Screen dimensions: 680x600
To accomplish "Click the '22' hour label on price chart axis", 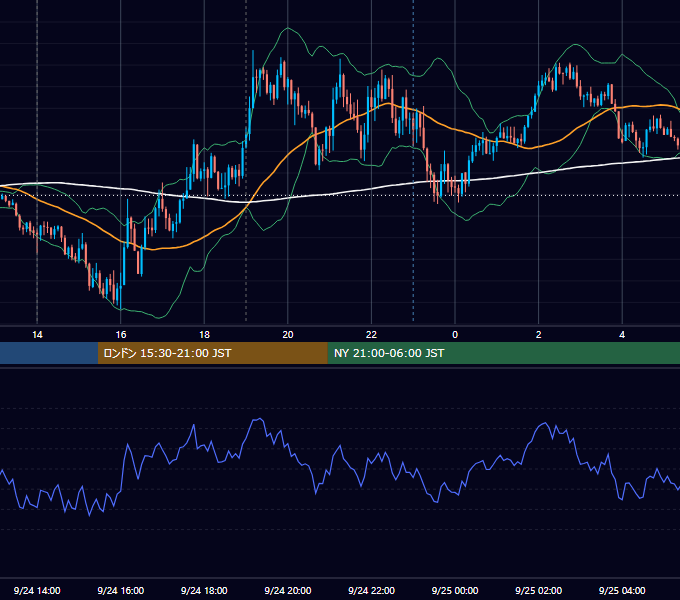I will [x=371, y=335].
